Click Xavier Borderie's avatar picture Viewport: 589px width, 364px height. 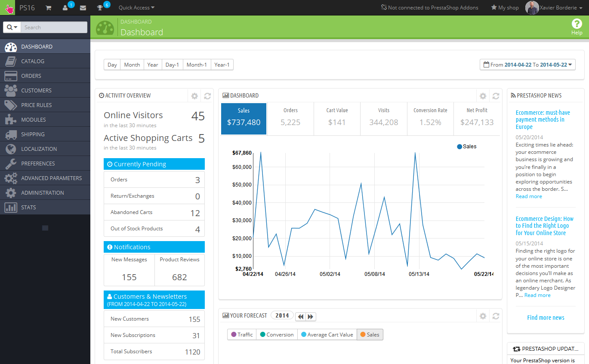[x=532, y=8]
